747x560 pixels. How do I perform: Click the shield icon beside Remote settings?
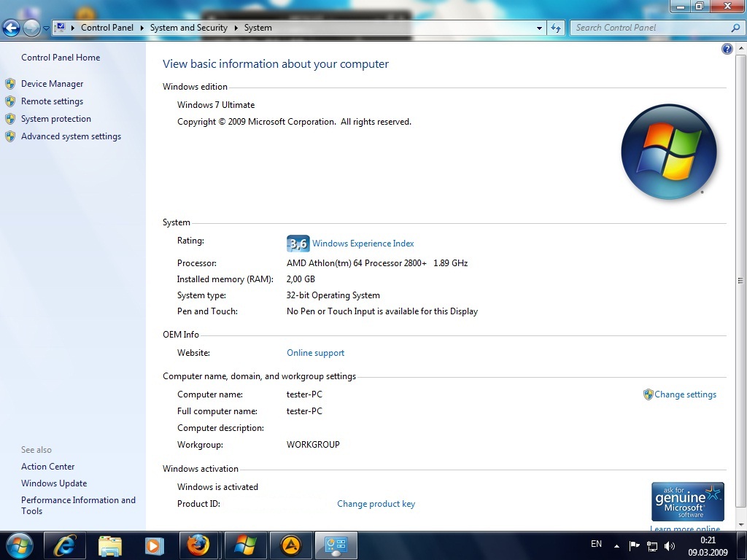[x=10, y=101]
